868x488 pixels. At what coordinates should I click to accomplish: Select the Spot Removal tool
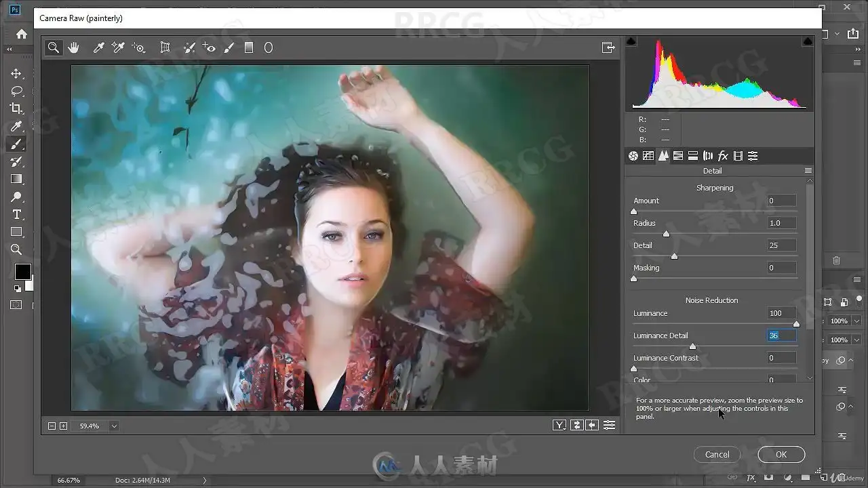(x=190, y=47)
